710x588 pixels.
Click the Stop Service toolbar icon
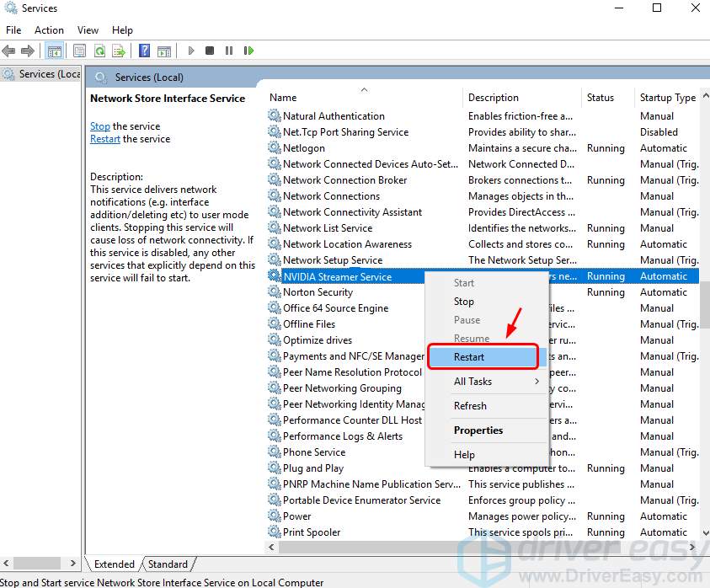[211, 51]
